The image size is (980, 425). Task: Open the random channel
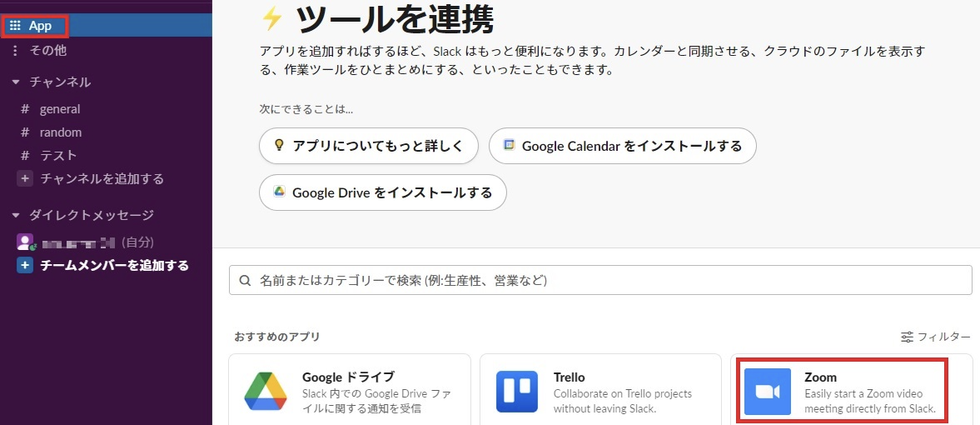61,132
